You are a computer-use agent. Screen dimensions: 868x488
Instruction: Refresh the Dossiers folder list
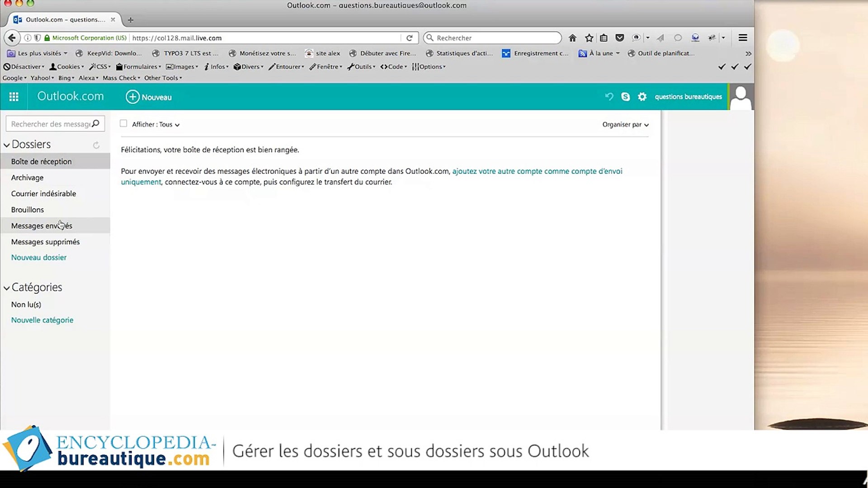click(x=96, y=145)
